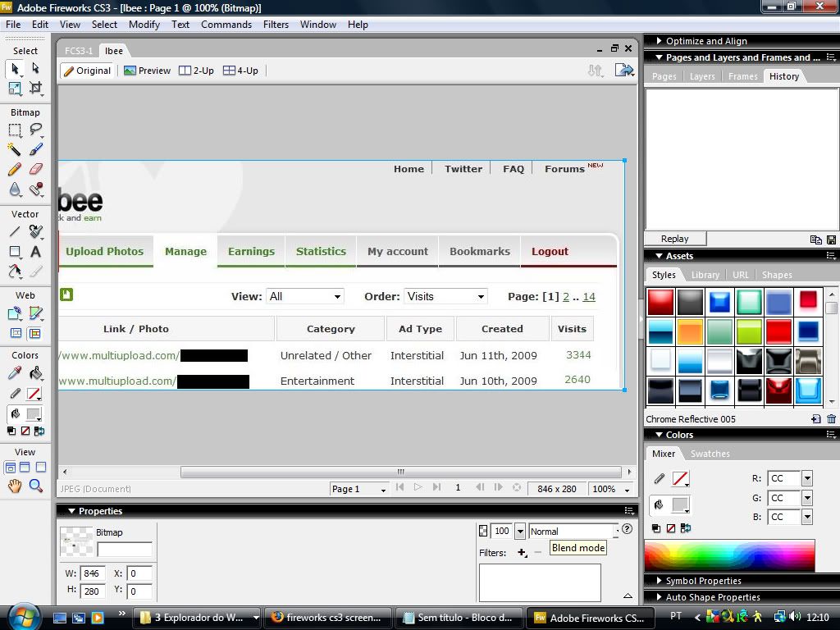Screen dimensions: 840x630
Task: Switch to Preview view
Action: coord(148,71)
